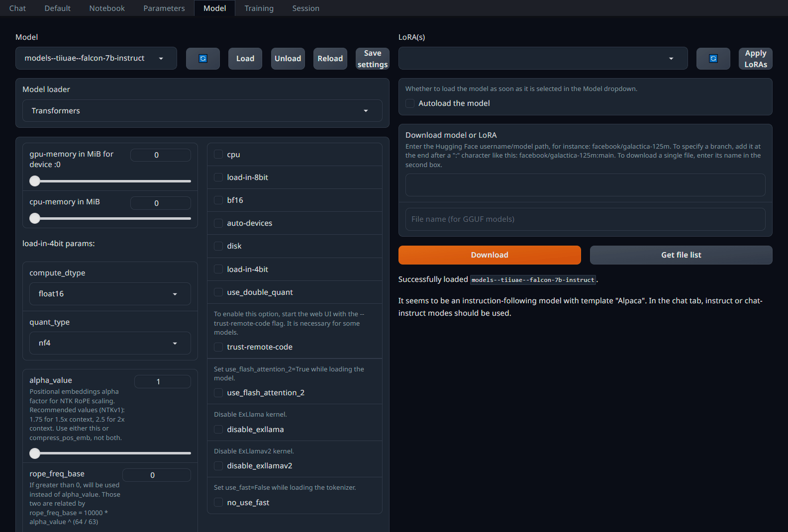Enable no_use_fast checkbox
Screen dimensions: 788x532
pyautogui.click(x=218, y=503)
